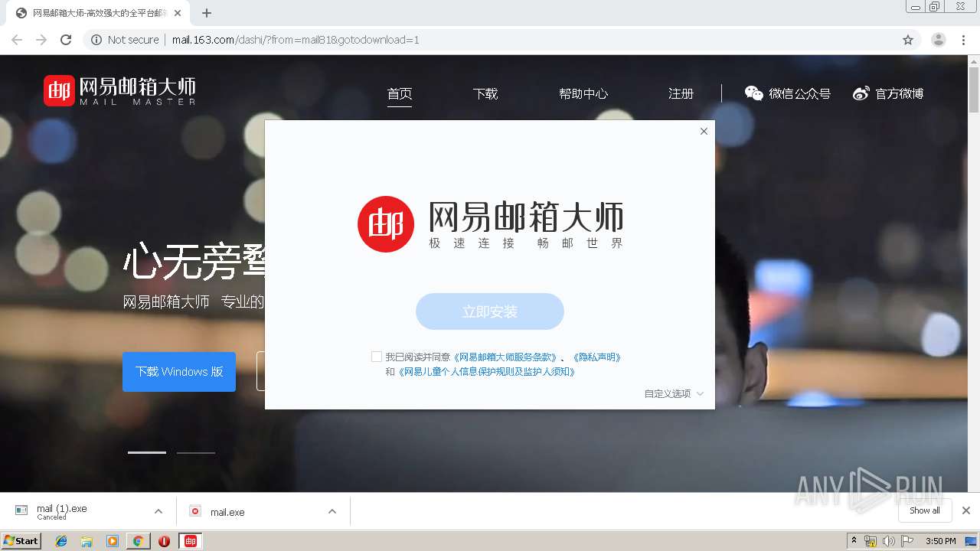Click the network tray icon

pyautogui.click(x=871, y=541)
